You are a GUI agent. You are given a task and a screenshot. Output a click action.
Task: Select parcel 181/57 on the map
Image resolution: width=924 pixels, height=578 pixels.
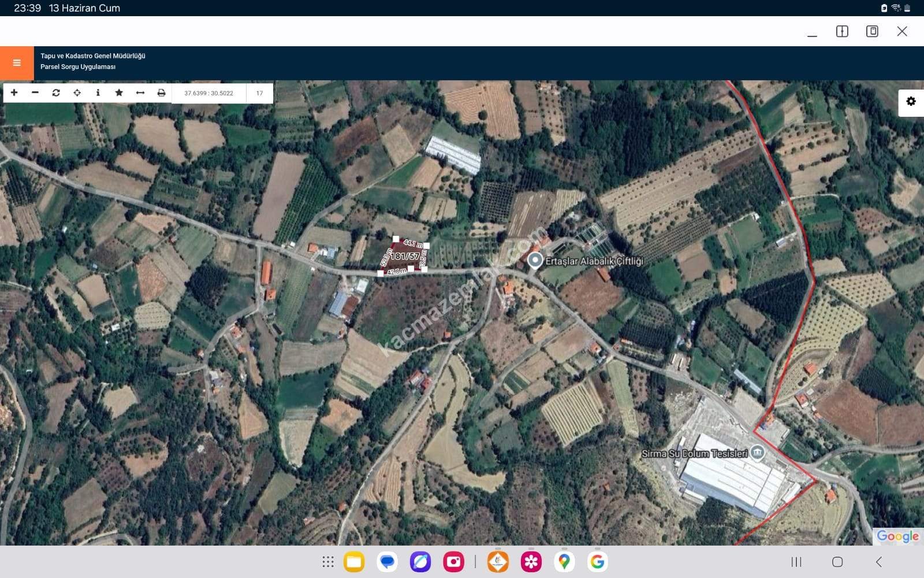(x=404, y=256)
